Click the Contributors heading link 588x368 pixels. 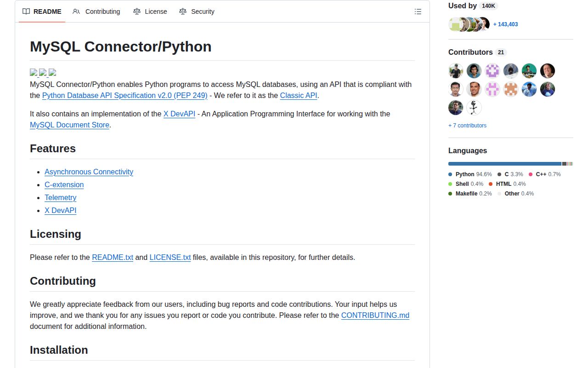(x=477, y=52)
